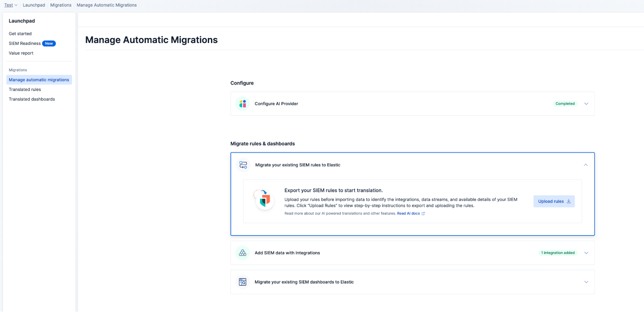Expand the Configure AI Provider panel
This screenshot has width=644, height=312.
click(x=586, y=104)
